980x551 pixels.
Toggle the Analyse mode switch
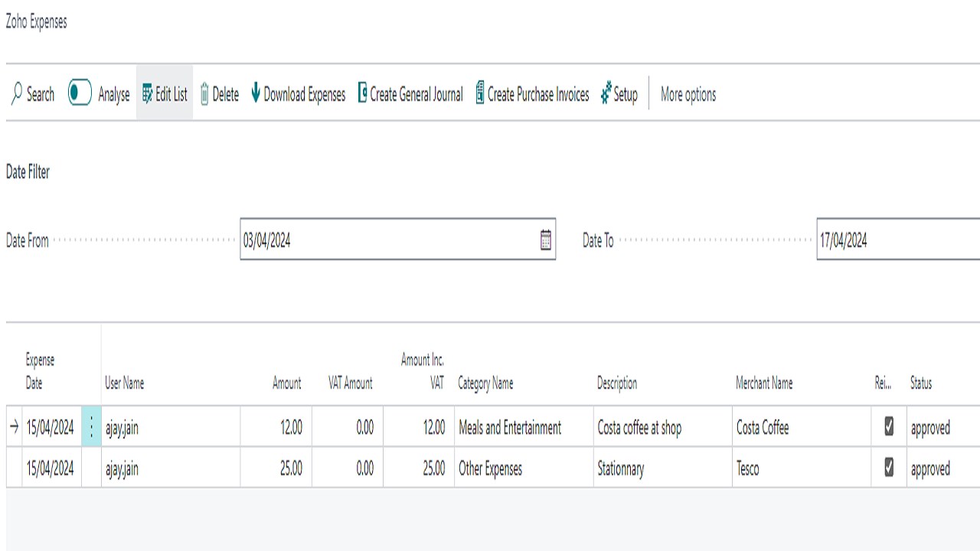[x=80, y=93]
